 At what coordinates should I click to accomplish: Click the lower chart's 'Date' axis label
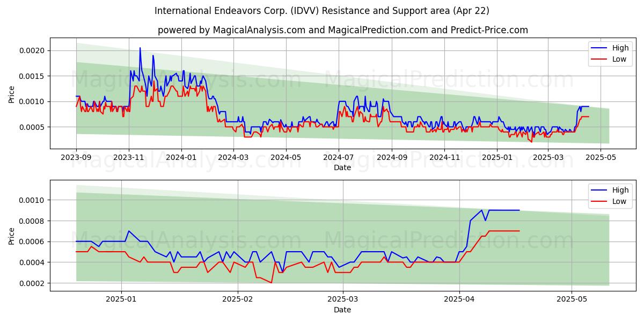click(342, 310)
